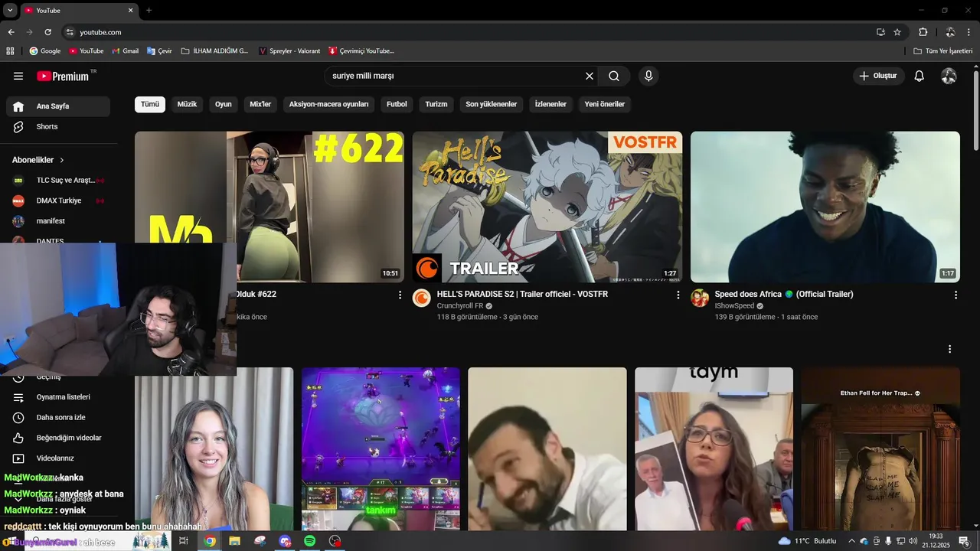Open the new tab plus button
980x551 pixels.
coord(149,10)
